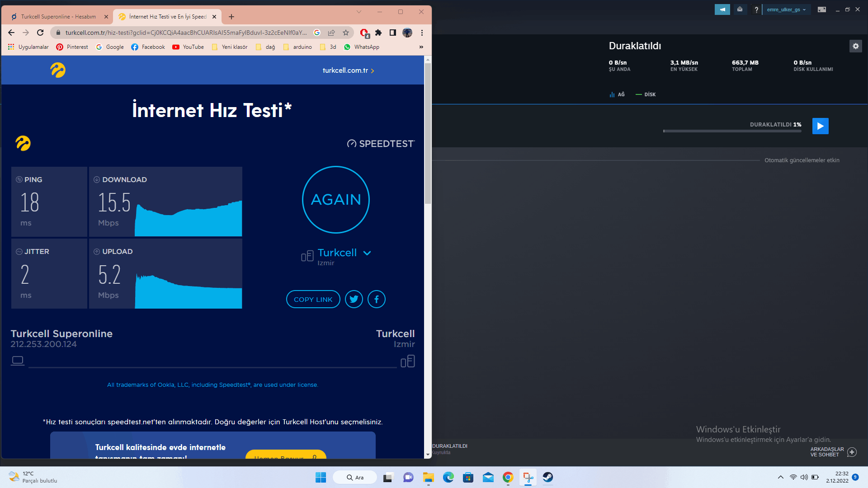This screenshot has height=488, width=868.
Task: Bookmark this page with star icon
Action: point(346,33)
